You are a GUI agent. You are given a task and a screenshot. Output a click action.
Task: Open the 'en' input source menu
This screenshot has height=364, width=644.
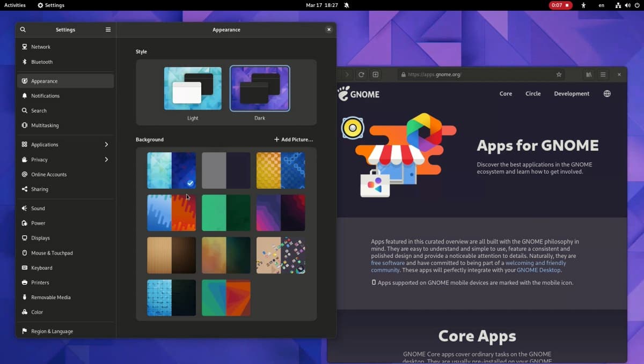[x=601, y=5]
